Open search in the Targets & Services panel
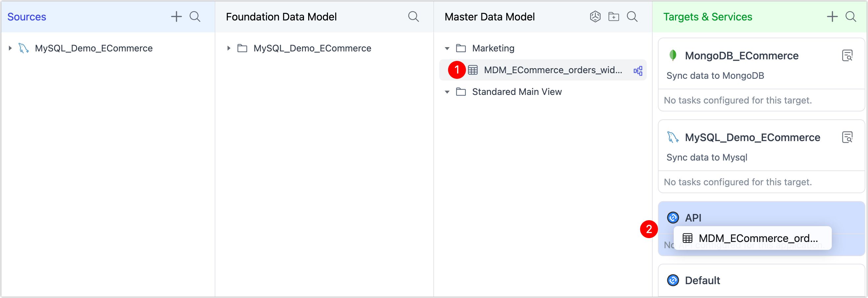The height and width of the screenshot is (298, 868). click(x=851, y=16)
